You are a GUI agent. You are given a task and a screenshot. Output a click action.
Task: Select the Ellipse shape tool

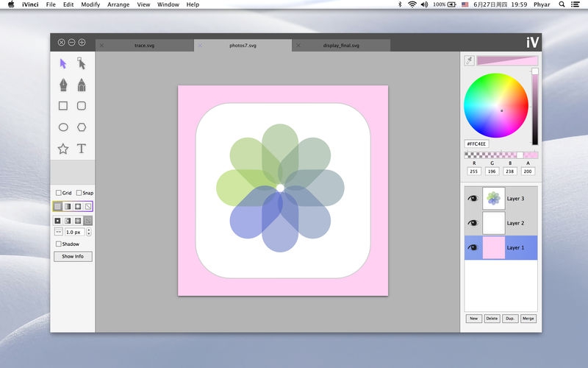point(63,127)
